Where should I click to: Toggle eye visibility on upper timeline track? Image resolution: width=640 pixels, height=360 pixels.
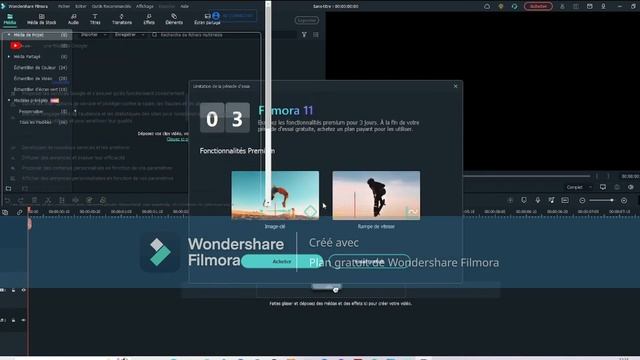[x=23, y=290]
